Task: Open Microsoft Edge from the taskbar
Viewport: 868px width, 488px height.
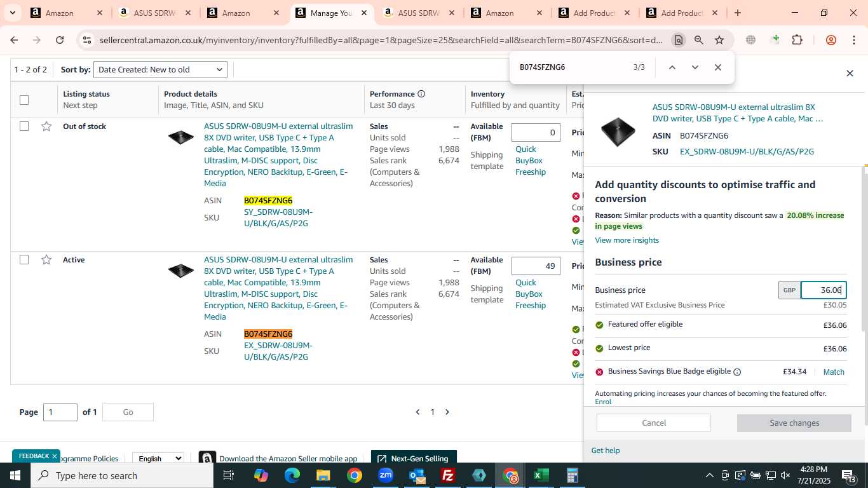Action: pos(292,475)
